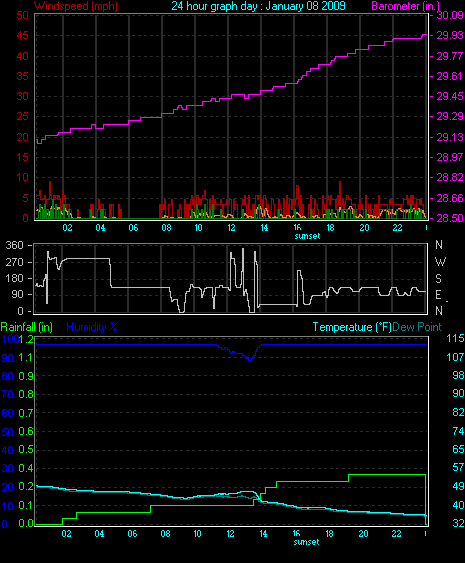Click the 360 wind direction axis value
The image size is (465, 563).
pos(14,246)
